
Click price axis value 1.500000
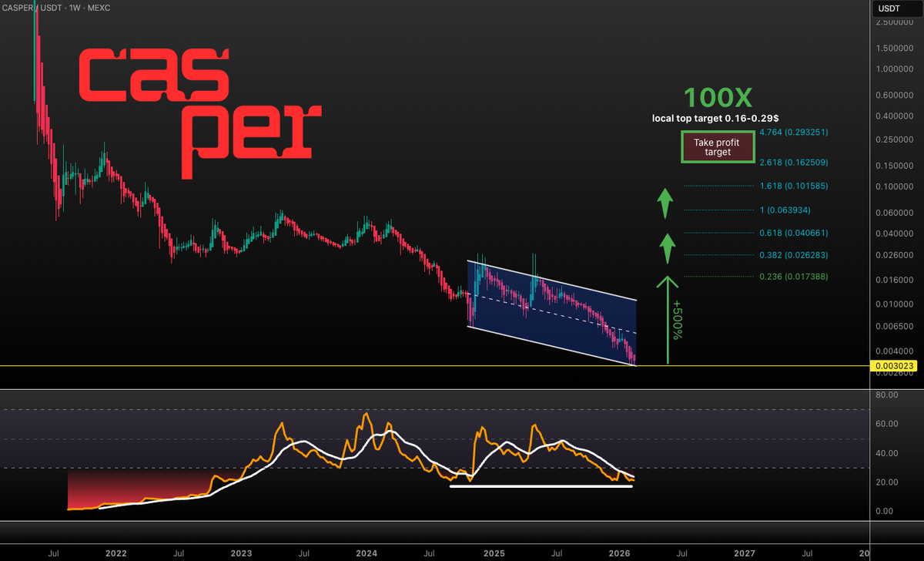(896, 48)
